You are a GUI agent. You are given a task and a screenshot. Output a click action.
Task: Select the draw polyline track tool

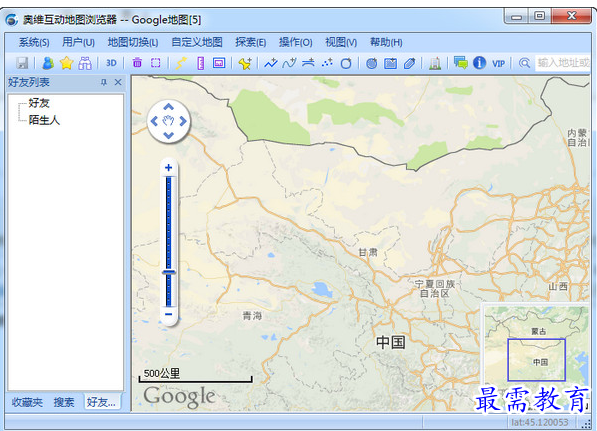pyautogui.click(x=271, y=63)
